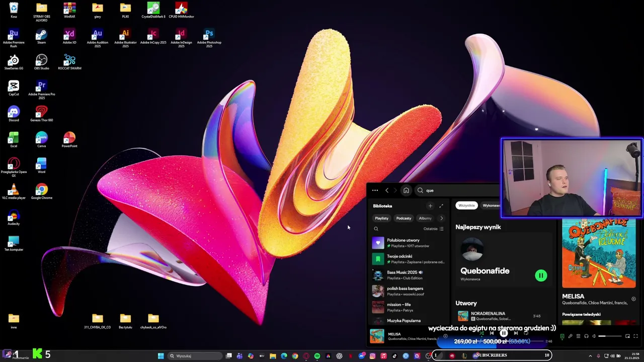Open CrystalDiskMark 8 desktop shortcut
644x362 pixels.
pyautogui.click(x=153, y=10)
